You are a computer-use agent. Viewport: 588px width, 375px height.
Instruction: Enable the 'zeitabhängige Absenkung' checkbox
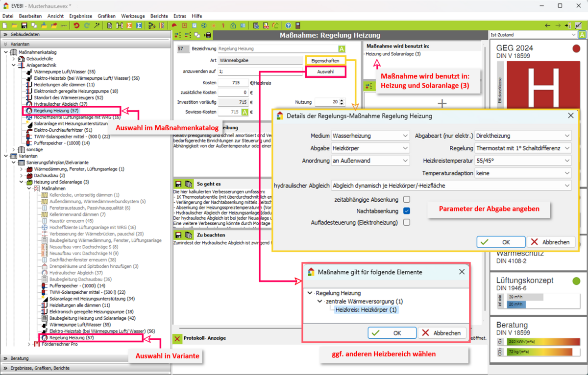tap(407, 200)
